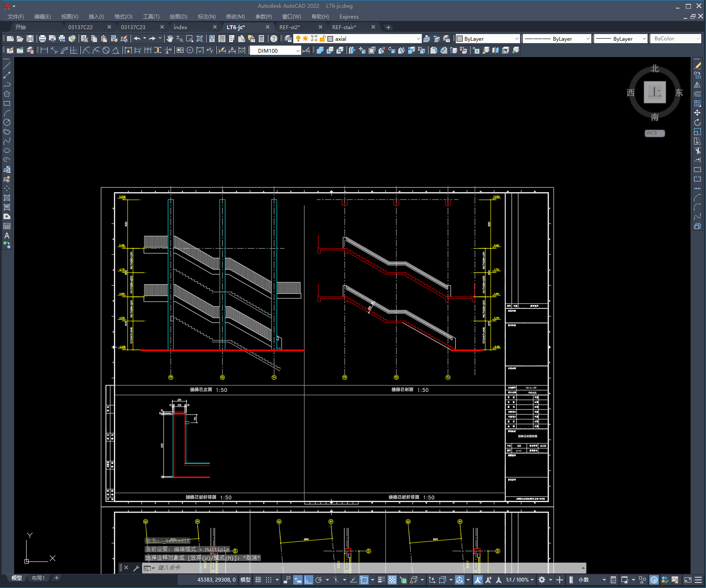The width and height of the screenshot is (706, 588).
Task: Select the Diameter dimension tool
Action: [106, 50]
